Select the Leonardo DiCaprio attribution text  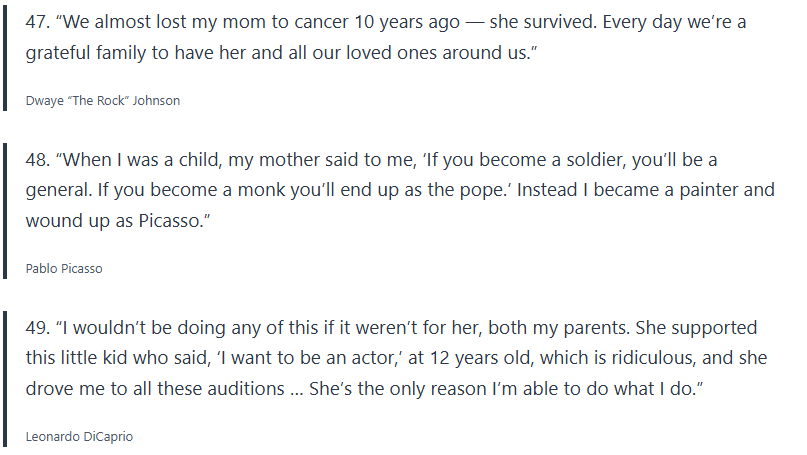[79, 436]
